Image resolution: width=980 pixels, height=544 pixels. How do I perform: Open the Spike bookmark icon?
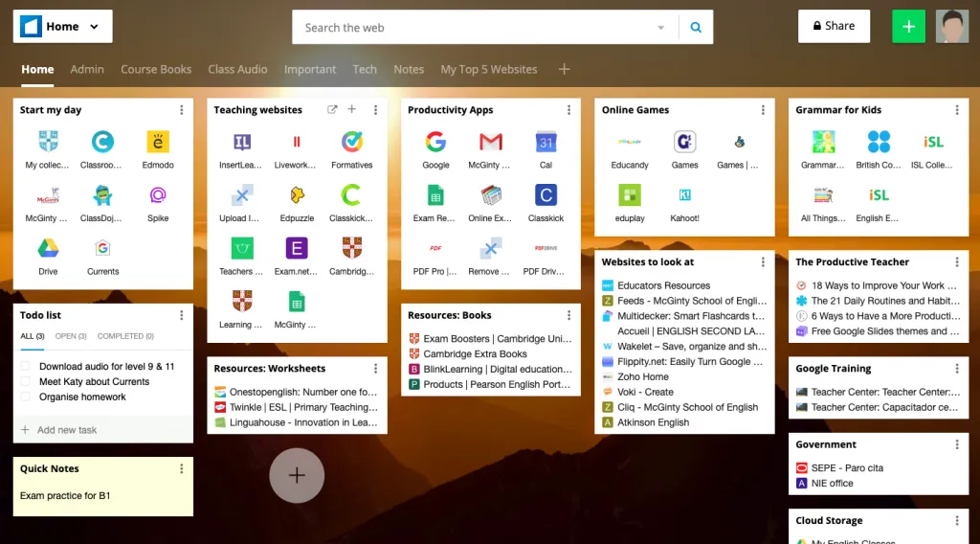pyautogui.click(x=158, y=195)
